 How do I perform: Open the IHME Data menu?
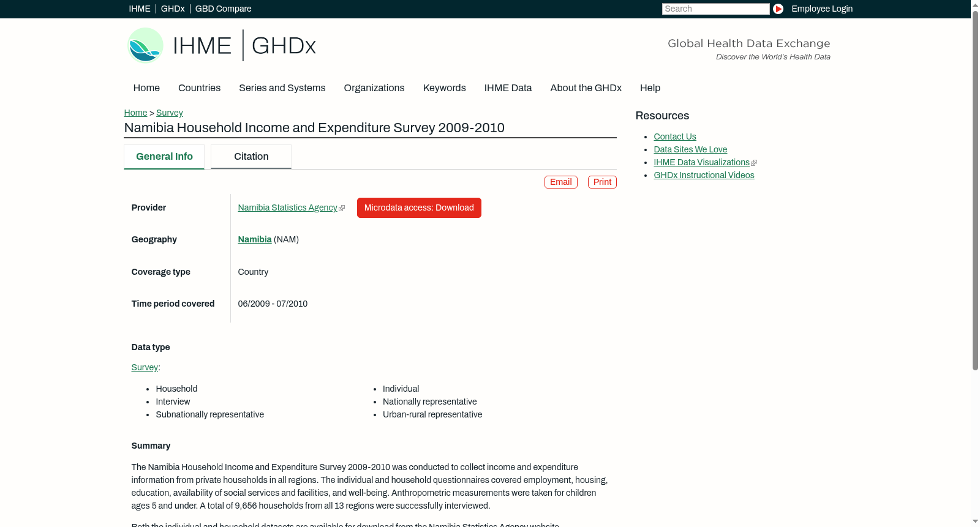tap(508, 88)
